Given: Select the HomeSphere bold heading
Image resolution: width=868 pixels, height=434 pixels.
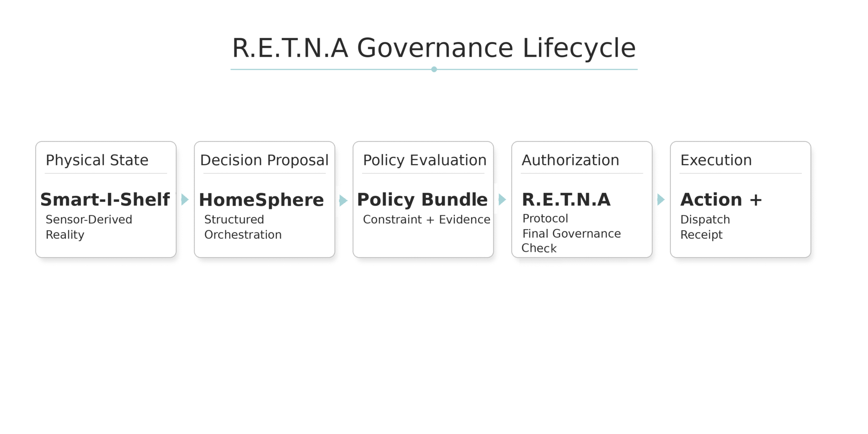Looking at the screenshot, I should tap(262, 200).
